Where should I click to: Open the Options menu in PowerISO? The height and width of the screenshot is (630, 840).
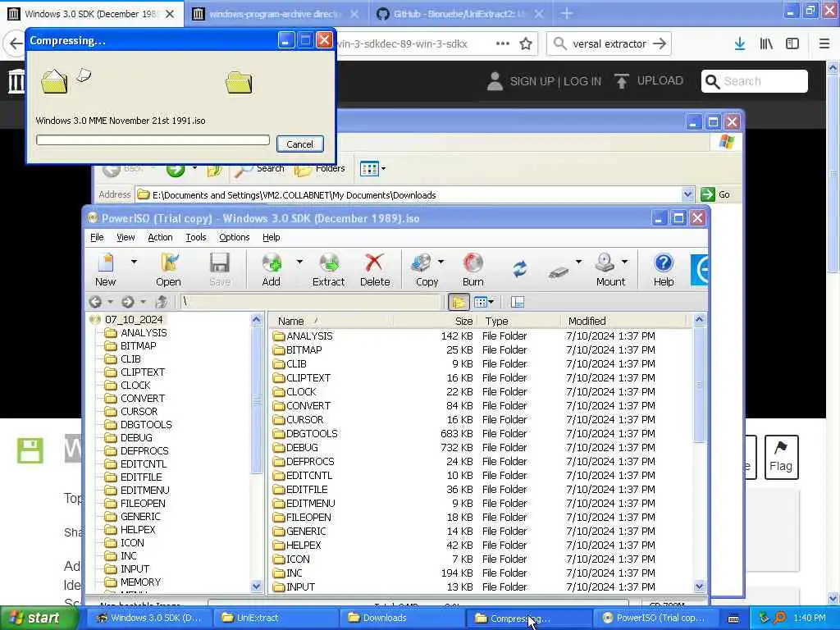tap(234, 237)
